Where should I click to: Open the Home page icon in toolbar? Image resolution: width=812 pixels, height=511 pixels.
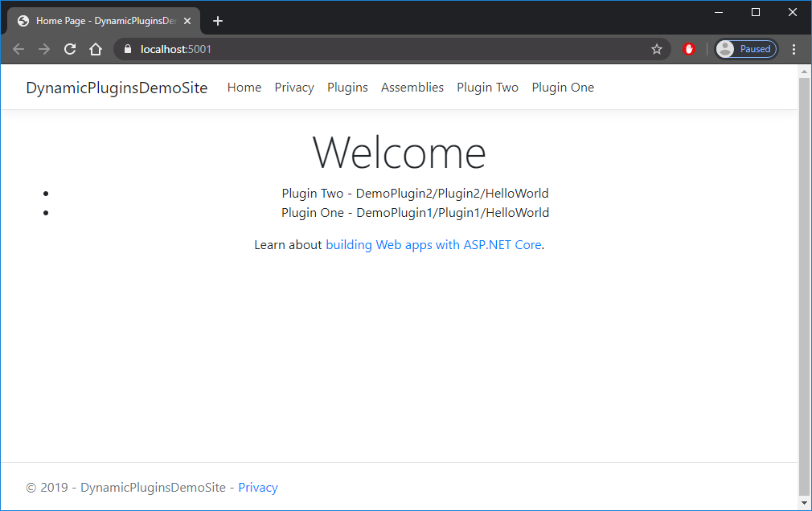pyautogui.click(x=96, y=49)
